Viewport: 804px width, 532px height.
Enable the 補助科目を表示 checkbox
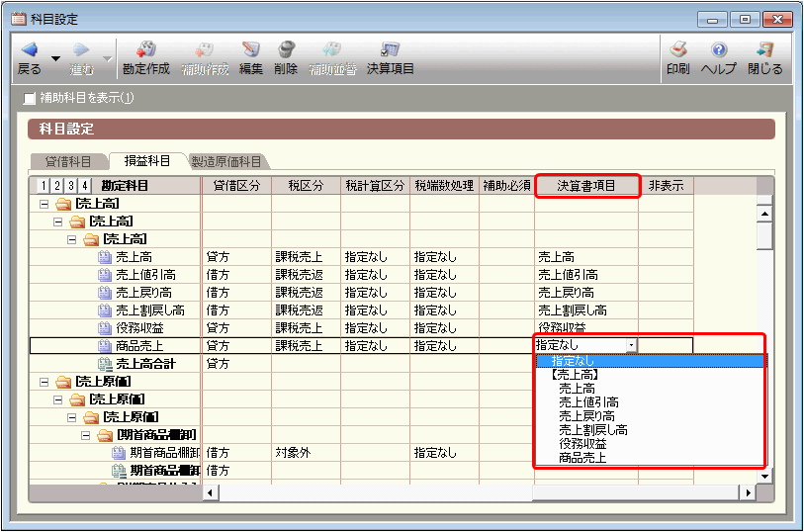pyautogui.click(x=29, y=98)
